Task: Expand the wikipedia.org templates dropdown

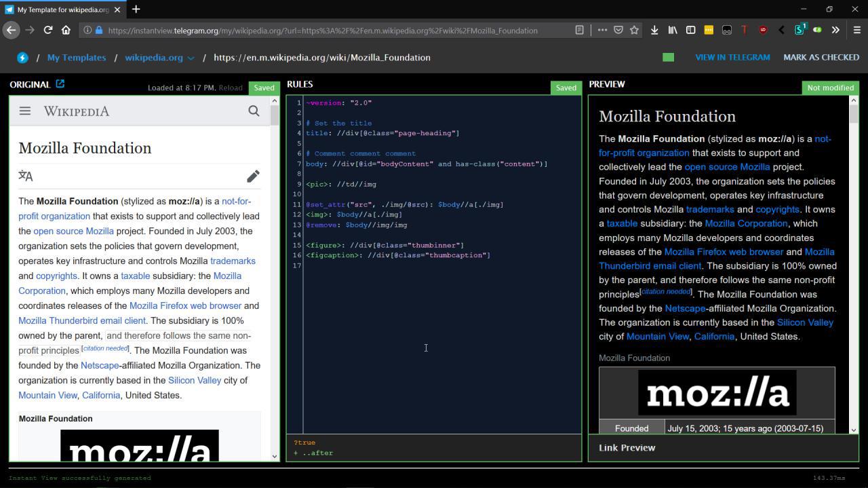Action: pyautogui.click(x=191, y=58)
